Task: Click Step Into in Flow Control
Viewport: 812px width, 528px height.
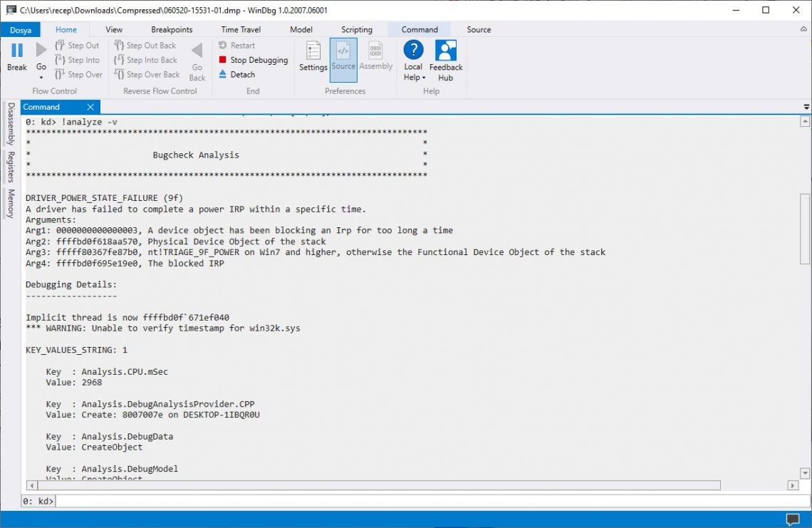Action: point(77,60)
